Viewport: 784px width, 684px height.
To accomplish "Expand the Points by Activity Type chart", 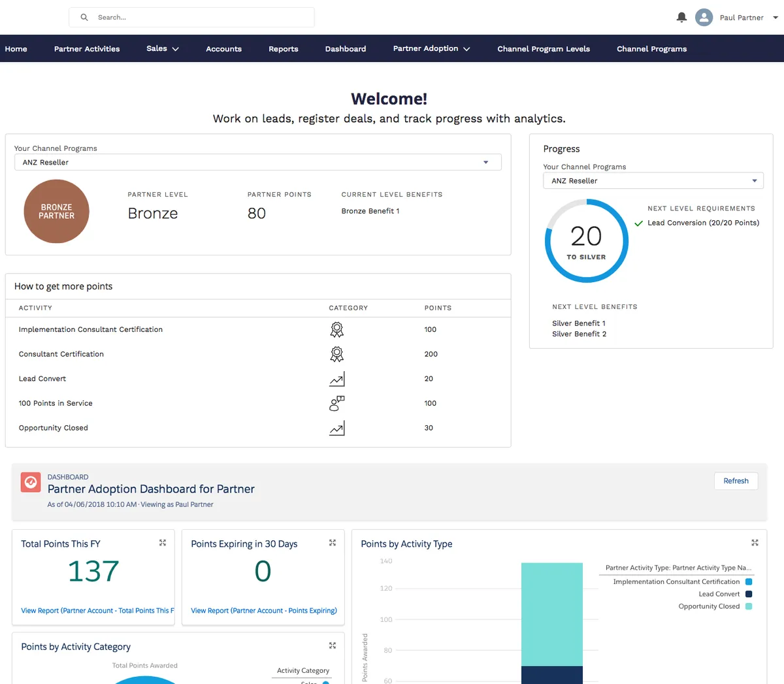I will pos(755,543).
